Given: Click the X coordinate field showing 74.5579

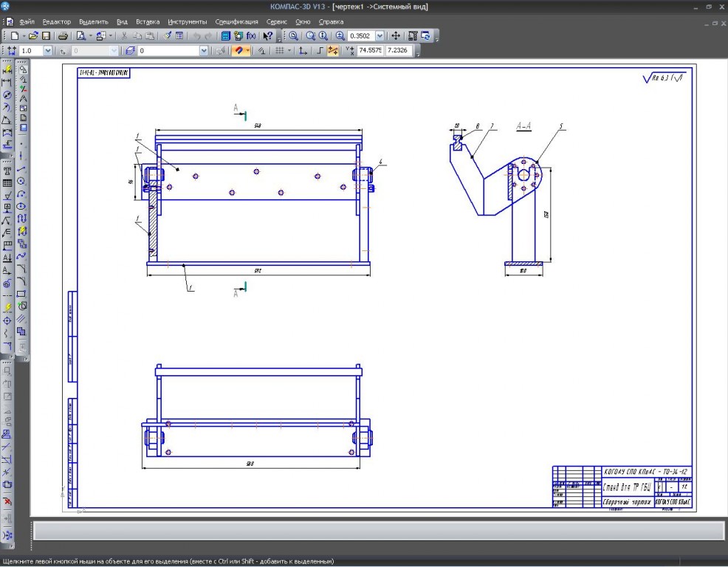Looking at the screenshot, I should [370, 51].
